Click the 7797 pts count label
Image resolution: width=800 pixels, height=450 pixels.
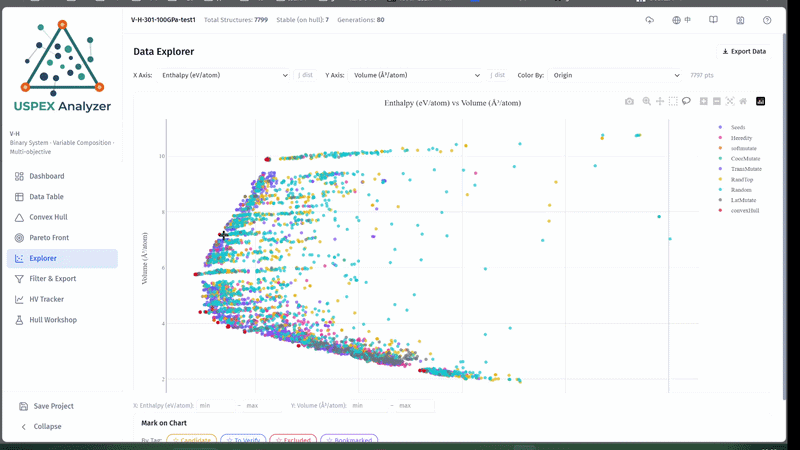[x=702, y=75]
